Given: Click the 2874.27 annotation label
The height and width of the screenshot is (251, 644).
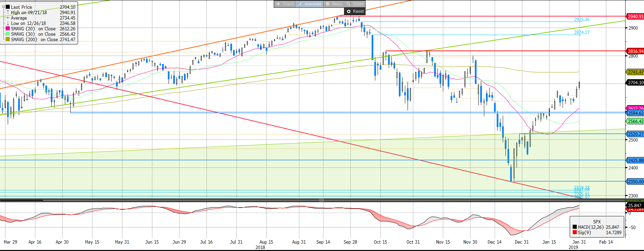Looking at the screenshot, I should click(581, 32).
